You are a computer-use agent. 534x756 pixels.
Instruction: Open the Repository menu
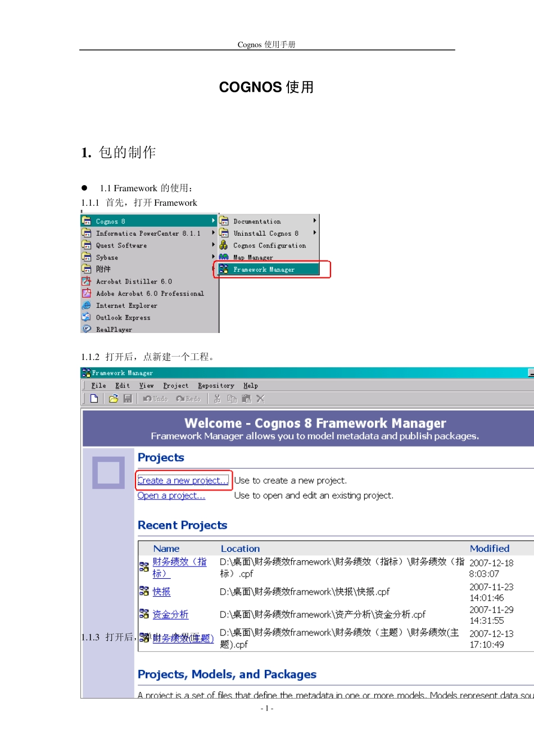tap(216, 386)
